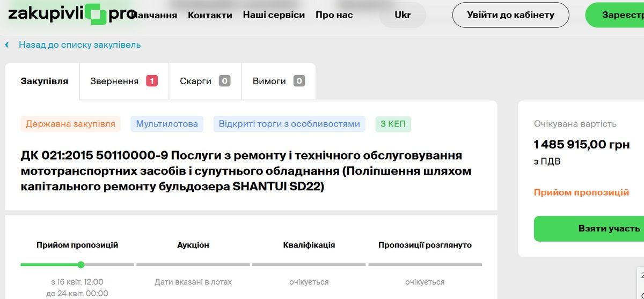Click the Прийом пропозицій stage label
644x299 pixels.
(x=77, y=245)
